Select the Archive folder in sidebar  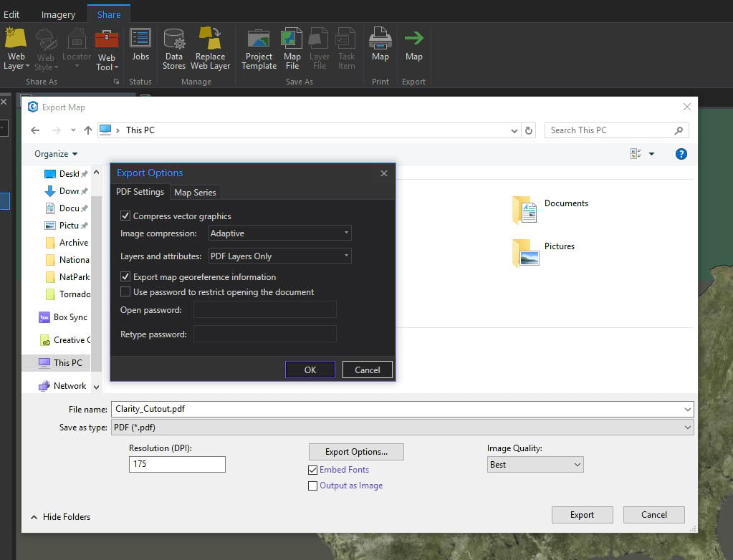coord(67,242)
